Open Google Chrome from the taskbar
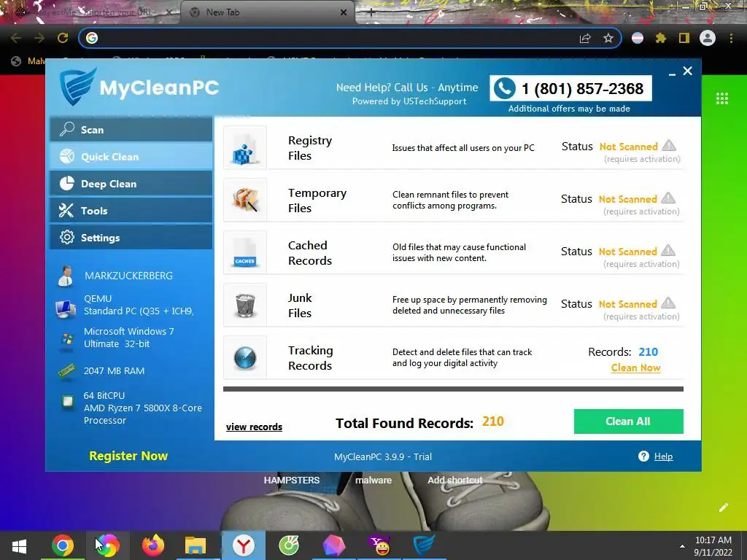The height and width of the screenshot is (560, 747). click(63, 545)
